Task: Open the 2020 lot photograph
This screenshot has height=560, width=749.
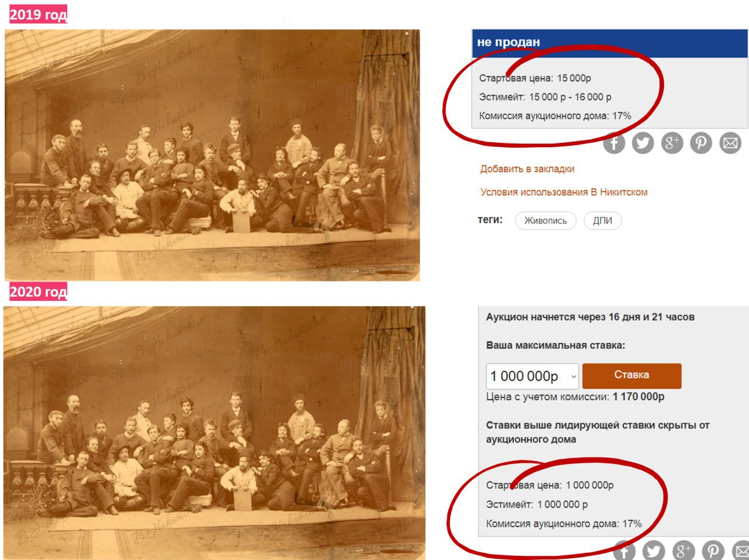Action: (214, 432)
